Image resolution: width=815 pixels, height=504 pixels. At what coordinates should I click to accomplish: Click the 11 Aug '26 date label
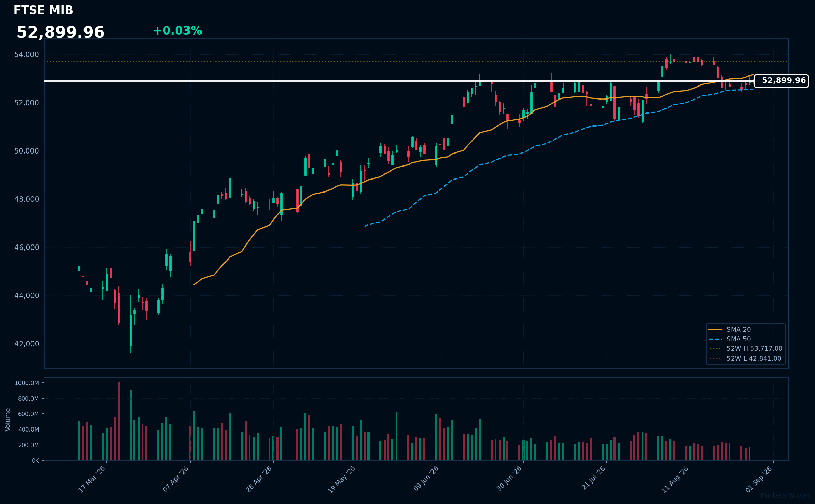675,479
